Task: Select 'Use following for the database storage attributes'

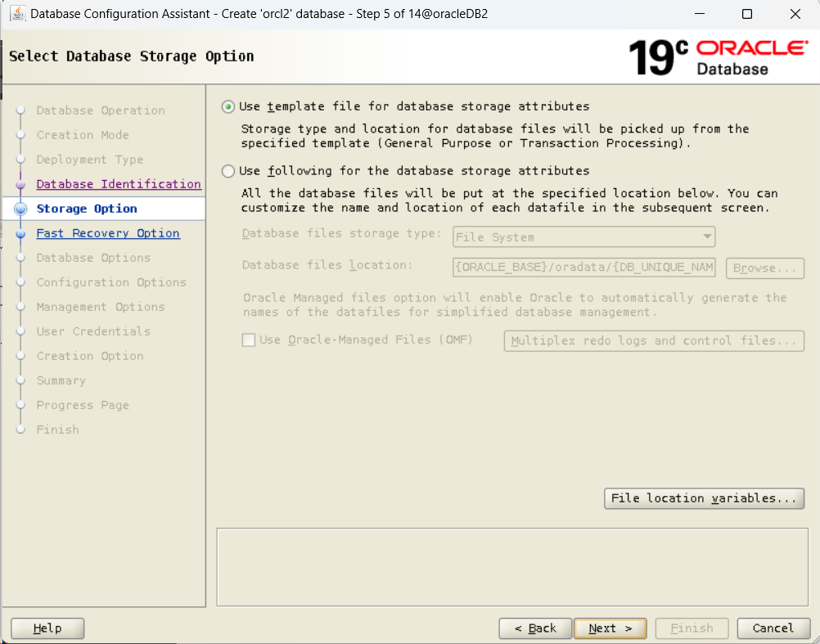Action: click(228, 171)
